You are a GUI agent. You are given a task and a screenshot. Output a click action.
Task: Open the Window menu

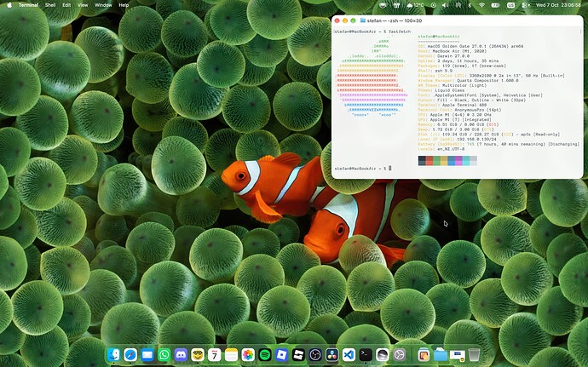point(103,5)
